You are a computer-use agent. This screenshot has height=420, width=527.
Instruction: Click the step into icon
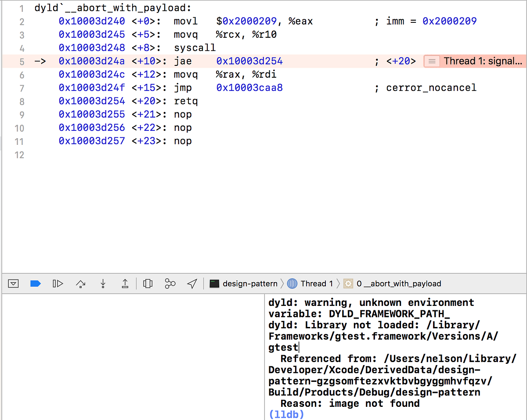[103, 284]
